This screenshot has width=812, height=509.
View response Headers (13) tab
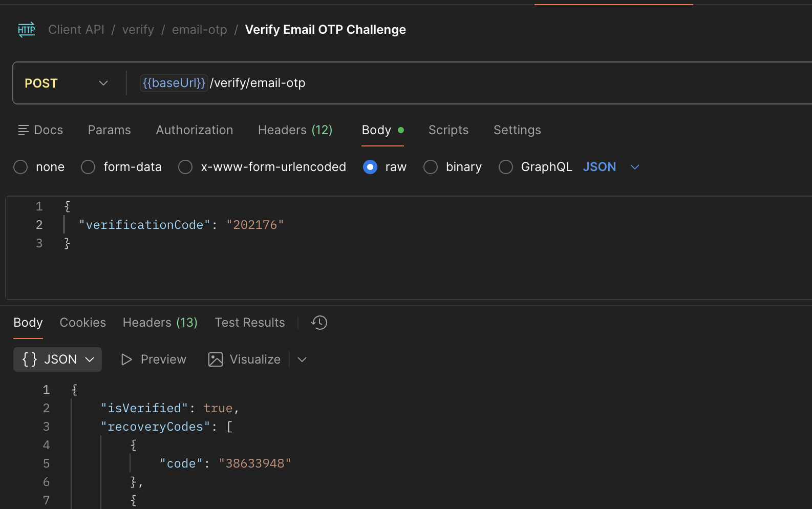[160, 323]
